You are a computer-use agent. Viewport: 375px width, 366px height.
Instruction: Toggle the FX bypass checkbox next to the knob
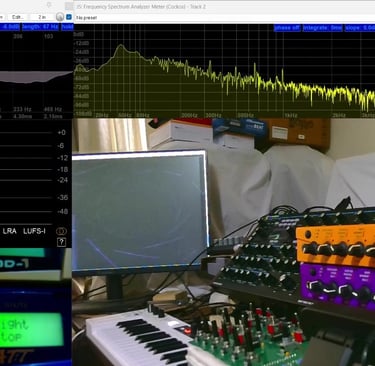(69, 17)
